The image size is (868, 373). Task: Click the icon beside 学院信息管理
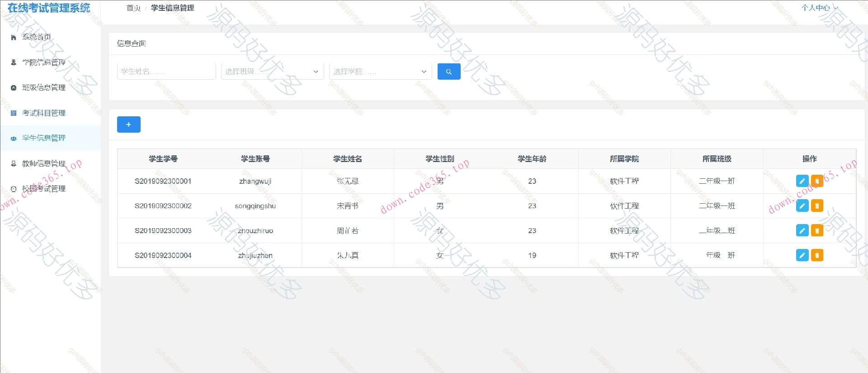[14, 62]
